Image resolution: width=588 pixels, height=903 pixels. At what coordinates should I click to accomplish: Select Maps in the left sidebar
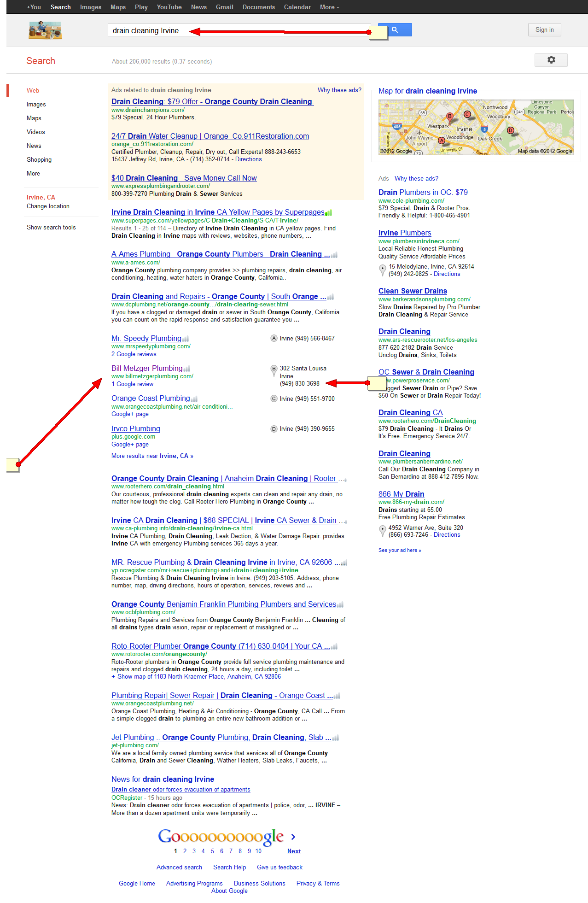34,118
